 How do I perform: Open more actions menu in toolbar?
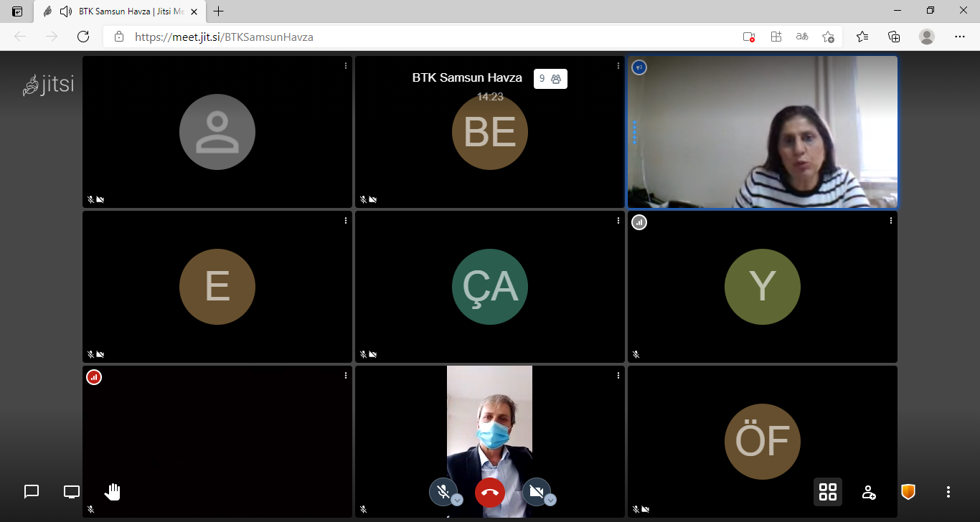pyautogui.click(x=948, y=492)
